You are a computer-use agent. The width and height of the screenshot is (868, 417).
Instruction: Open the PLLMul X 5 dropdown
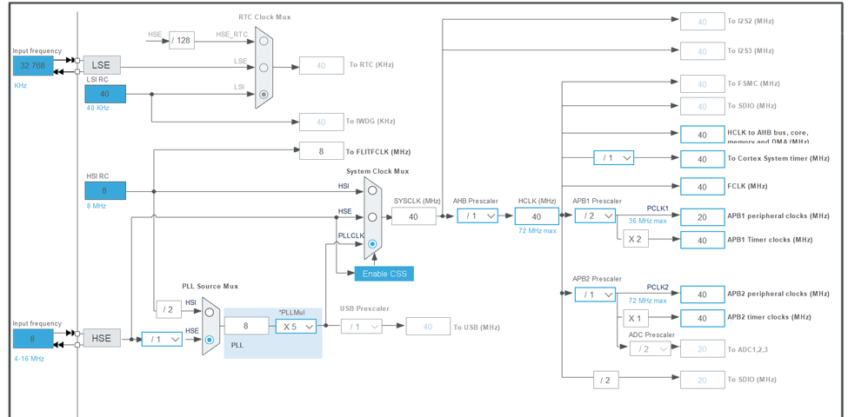tap(297, 327)
